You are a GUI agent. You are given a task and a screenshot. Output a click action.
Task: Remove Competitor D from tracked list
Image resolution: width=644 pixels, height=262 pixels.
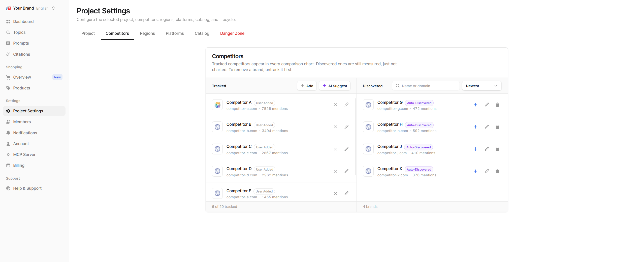335,171
